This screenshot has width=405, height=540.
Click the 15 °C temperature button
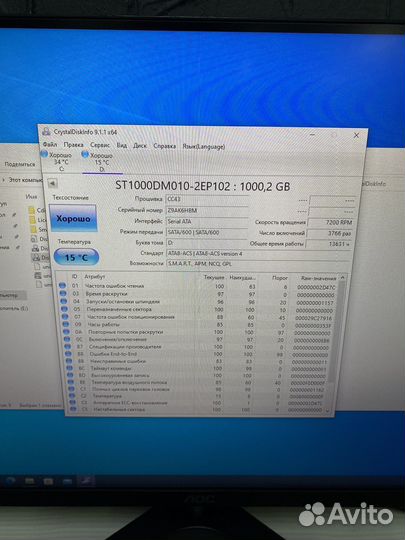coord(76,257)
